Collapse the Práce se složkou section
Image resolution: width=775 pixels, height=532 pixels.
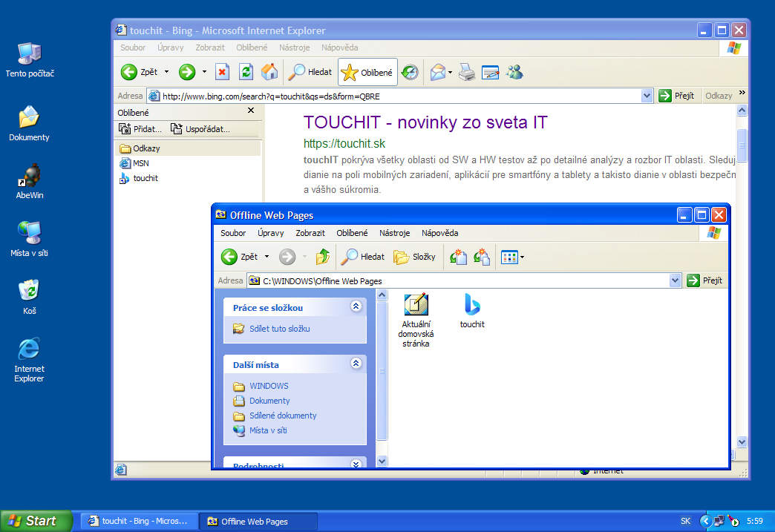tap(356, 306)
